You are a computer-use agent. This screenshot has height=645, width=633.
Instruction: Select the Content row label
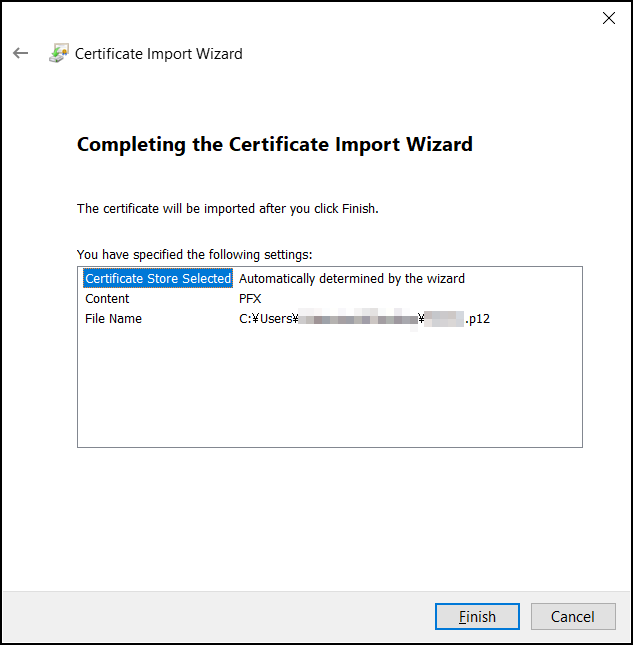(107, 299)
